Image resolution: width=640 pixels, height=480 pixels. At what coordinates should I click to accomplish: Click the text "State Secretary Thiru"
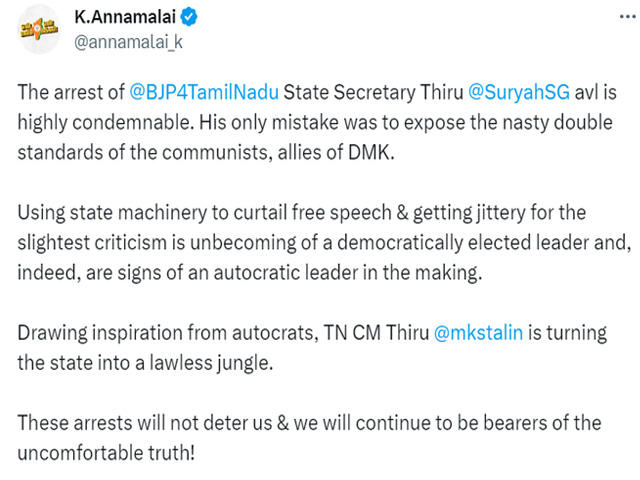coord(373,92)
